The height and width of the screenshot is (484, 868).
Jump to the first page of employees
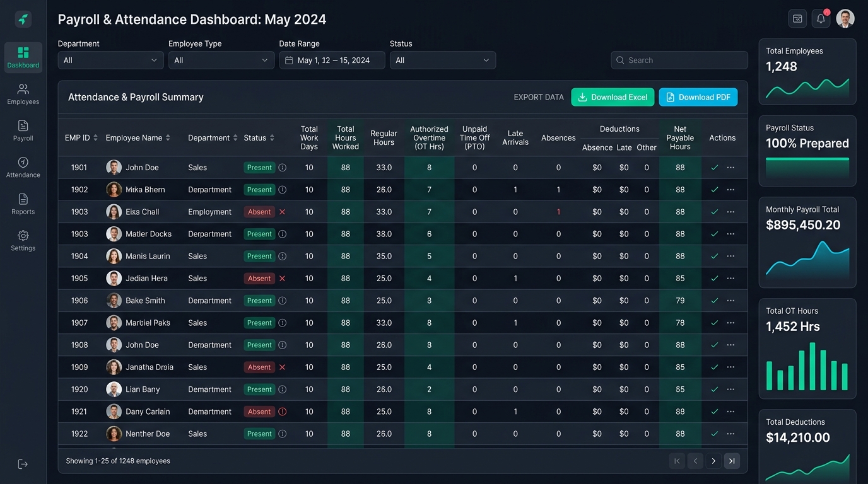[677, 461]
